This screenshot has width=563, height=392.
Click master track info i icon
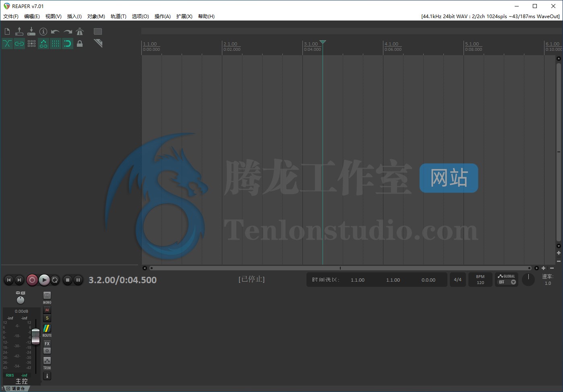click(x=47, y=376)
